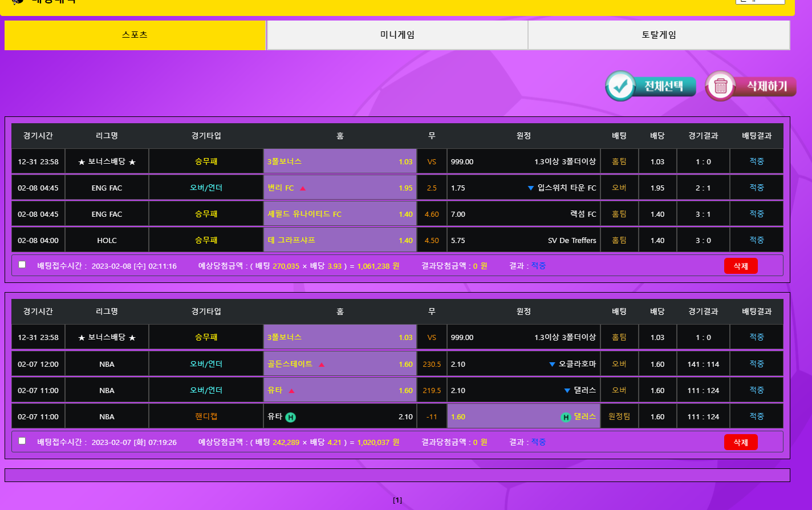The width and height of the screenshot is (812, 510).
Task: Click the green H icon next to 댈러스 handicap
Action: pyautogui.click(x=566, y=417)
